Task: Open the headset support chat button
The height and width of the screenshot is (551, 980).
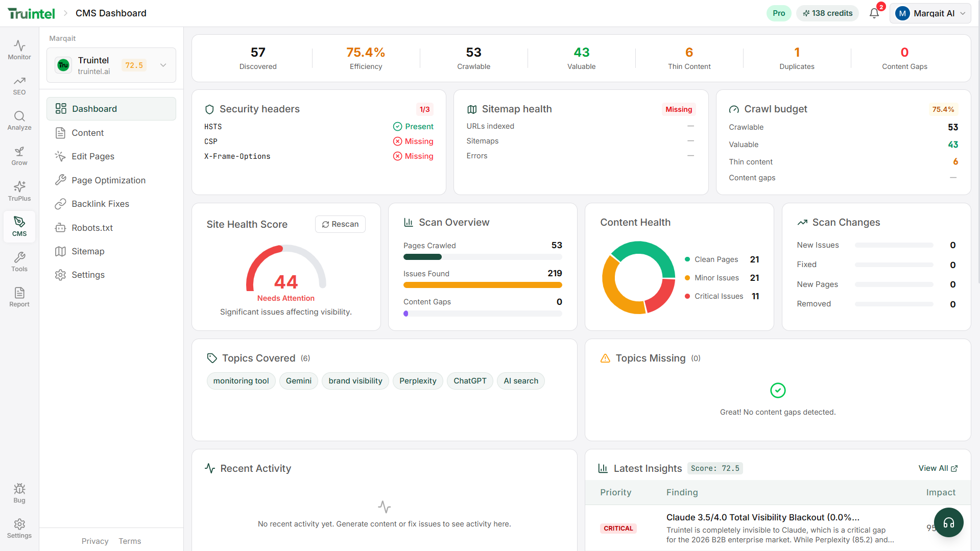Action: coord(948,522)
